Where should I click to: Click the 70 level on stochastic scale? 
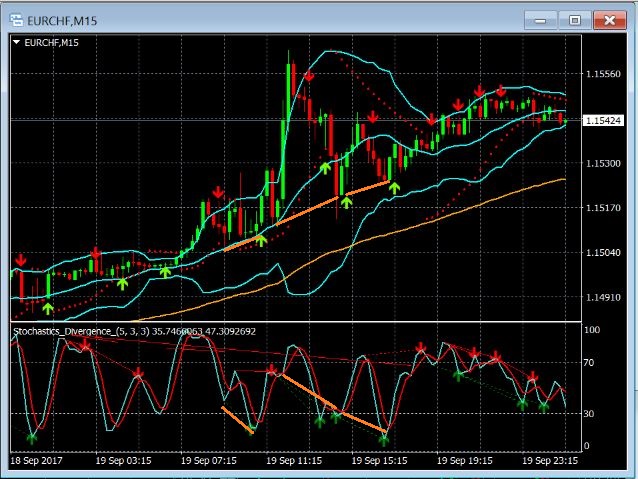pos(589,362)
